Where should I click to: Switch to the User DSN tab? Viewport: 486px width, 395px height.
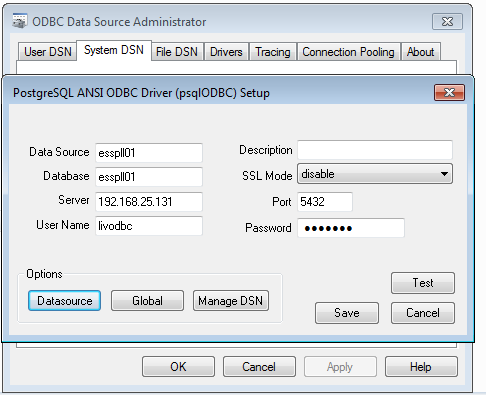coord(48,52)
